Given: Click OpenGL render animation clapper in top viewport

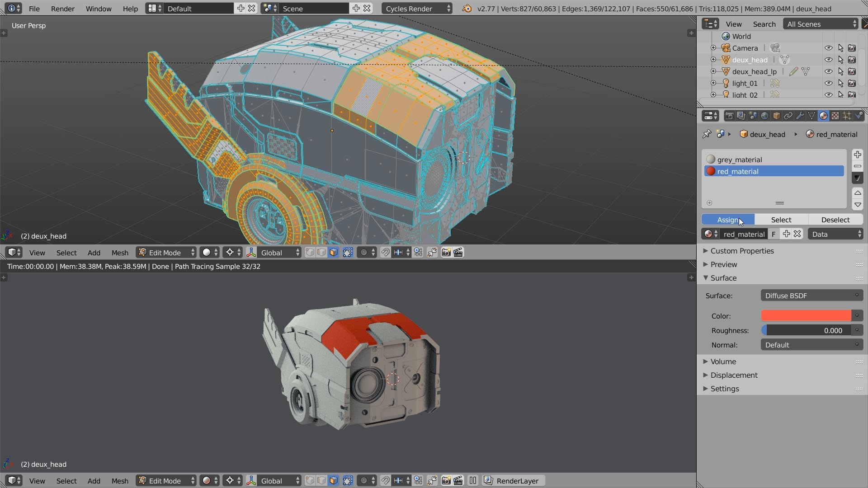Looking at the screenshot, I should click(458, 253).
